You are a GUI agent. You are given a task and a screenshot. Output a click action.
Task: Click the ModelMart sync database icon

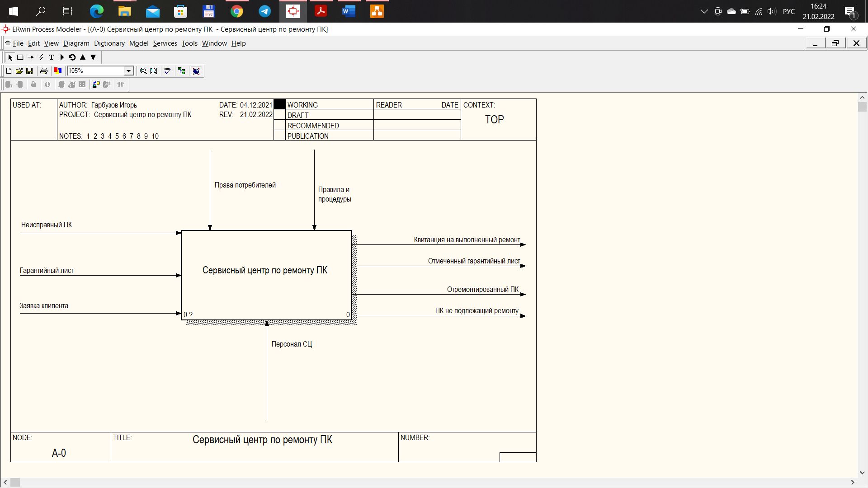(x=96, y=84)
